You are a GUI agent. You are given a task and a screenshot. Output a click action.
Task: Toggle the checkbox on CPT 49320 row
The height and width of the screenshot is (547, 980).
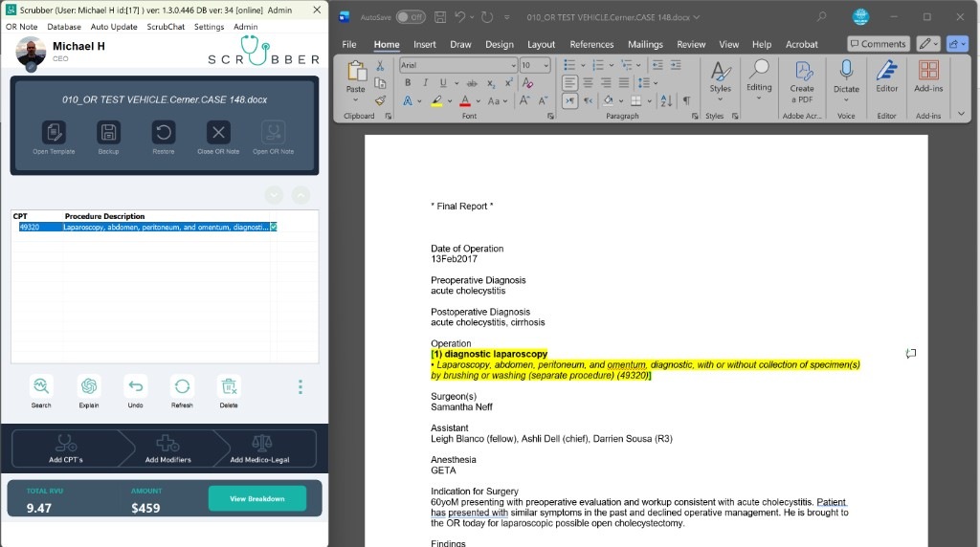pos(273,227)
